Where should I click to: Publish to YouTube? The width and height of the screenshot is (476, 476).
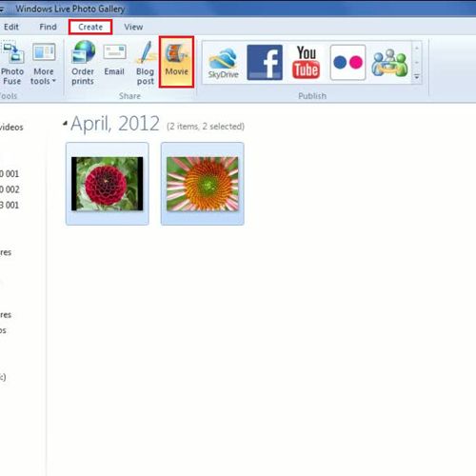pyautogui.click(x=306, y=62)
